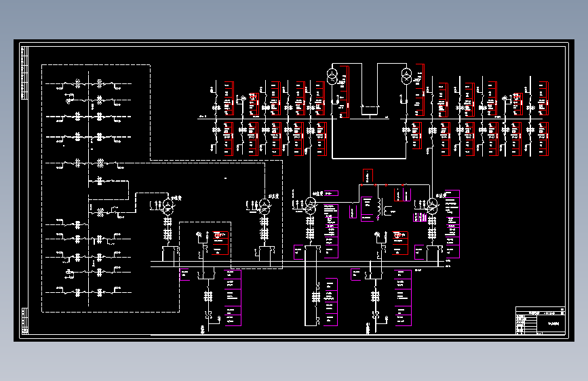Select the upper-left two-winding transformer symbol
This screenshot has height=381, width=588.
click(x=332, y=77)
